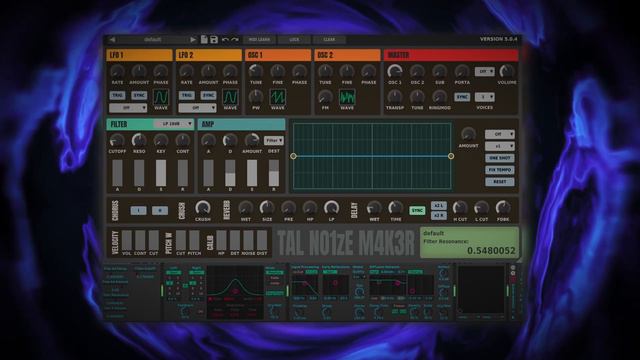
Task: Click the CRUSH knob
Action: [202, 208]
